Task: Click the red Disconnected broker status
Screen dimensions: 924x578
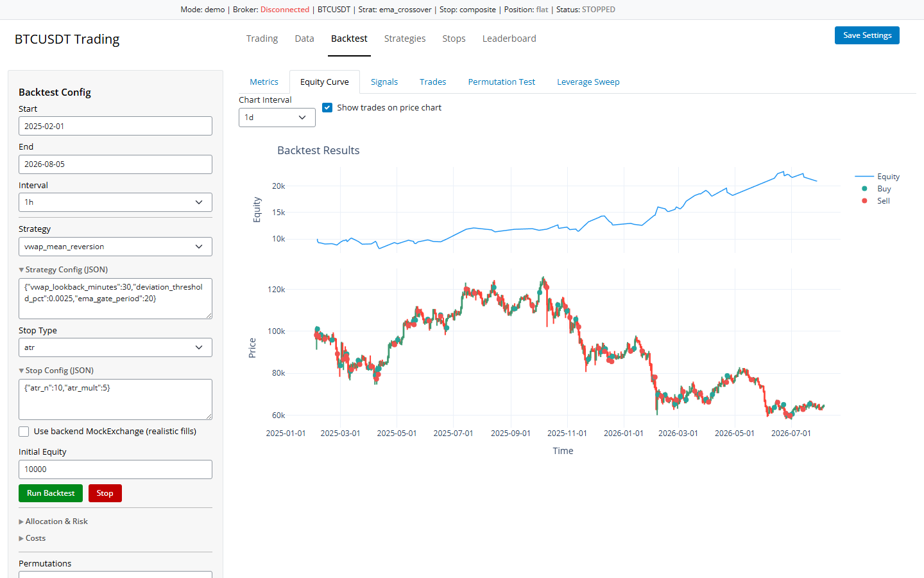Action: (285, 10)
